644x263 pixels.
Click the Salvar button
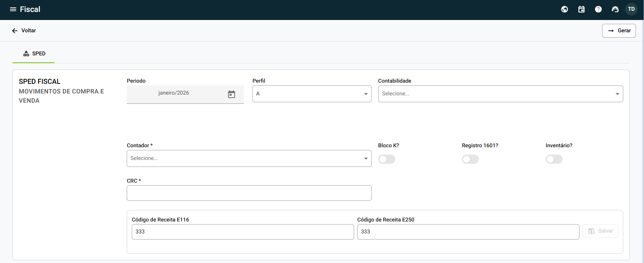click(600, 231)
